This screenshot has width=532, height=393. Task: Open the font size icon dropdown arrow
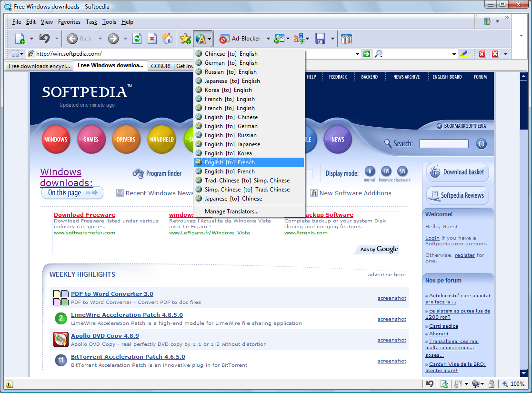(x=307, y=39)
